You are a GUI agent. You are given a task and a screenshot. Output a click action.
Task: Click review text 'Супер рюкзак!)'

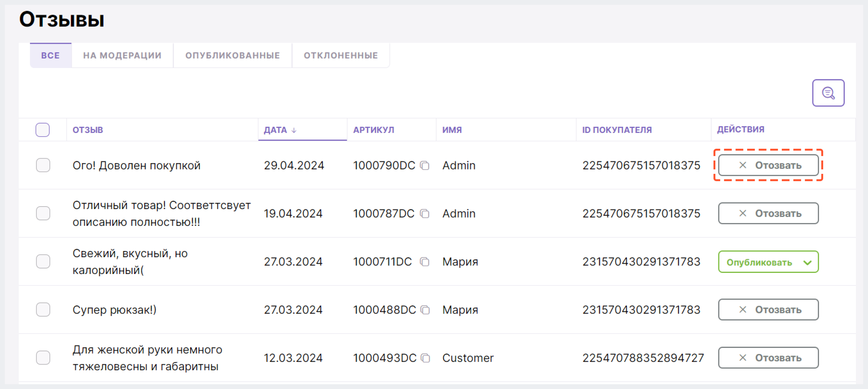(114, 310)
